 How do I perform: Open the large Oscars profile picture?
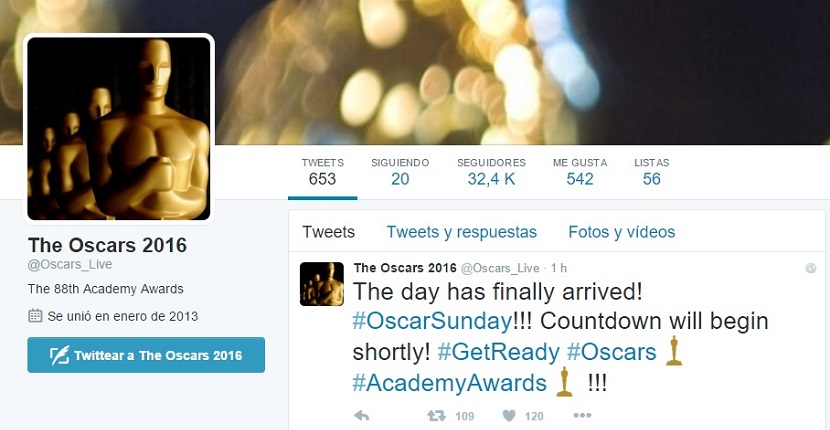[x=119, y=128]
